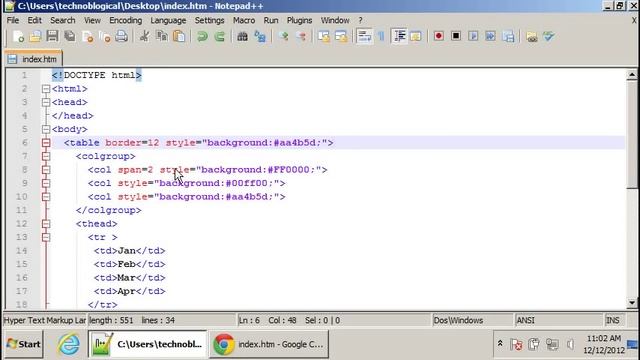Screen dimensions: 640x360
Task: Toggle synchronized vertical scrolling icon
Action: coord(324,36)
